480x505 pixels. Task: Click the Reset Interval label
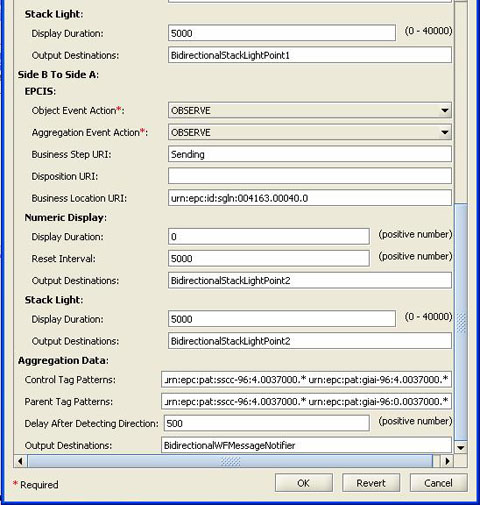pyautogui.click(x=64, y=259)
